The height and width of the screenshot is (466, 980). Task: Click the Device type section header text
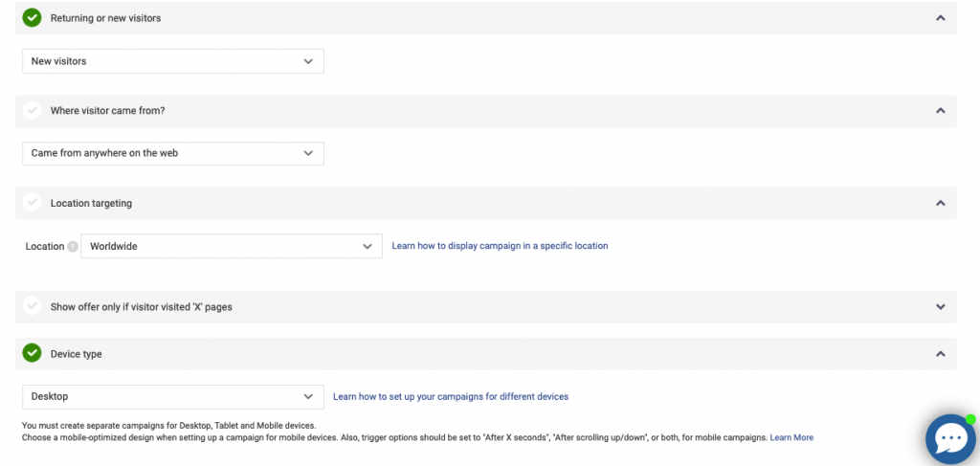click(77, 354)
